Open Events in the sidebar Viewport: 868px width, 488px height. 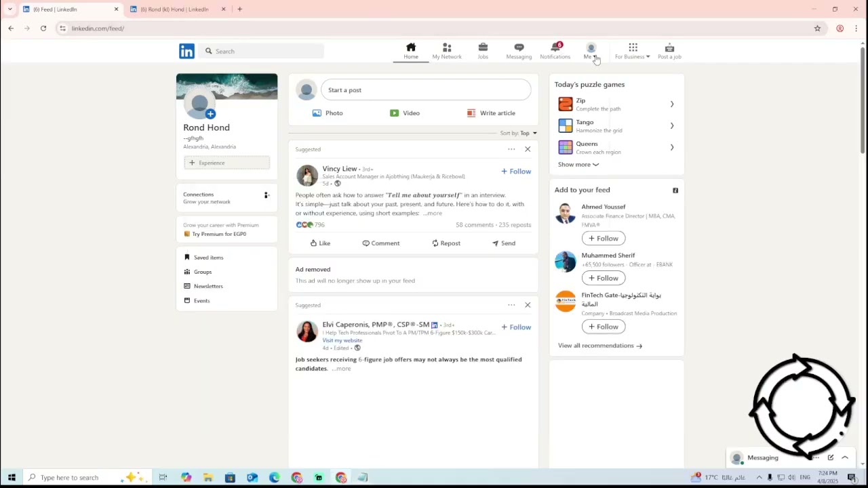[197, 301]
